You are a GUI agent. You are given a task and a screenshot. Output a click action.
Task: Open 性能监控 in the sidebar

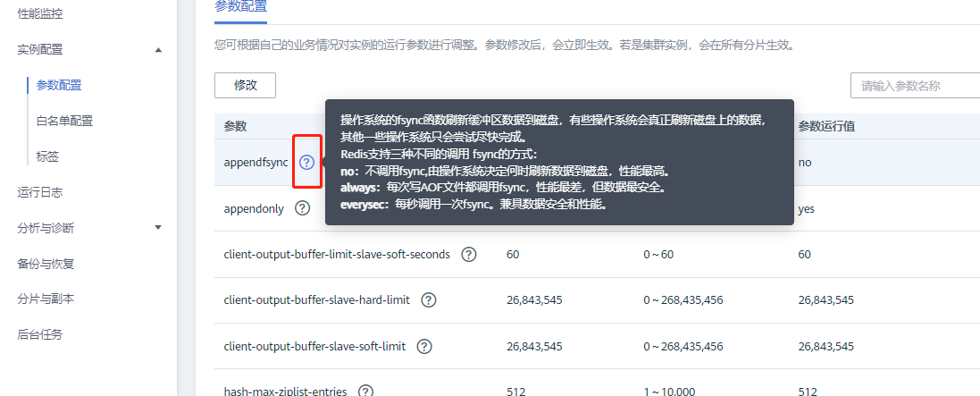pos(40,13)
